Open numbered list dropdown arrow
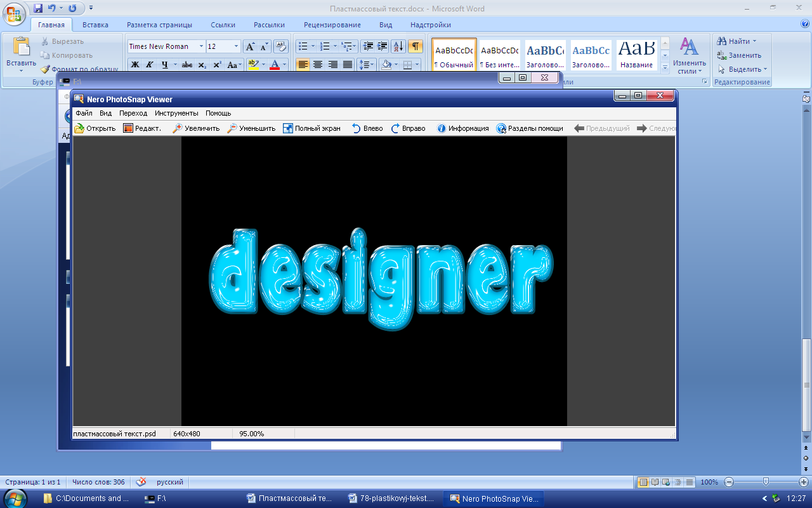812x508 pixels. 335,46
